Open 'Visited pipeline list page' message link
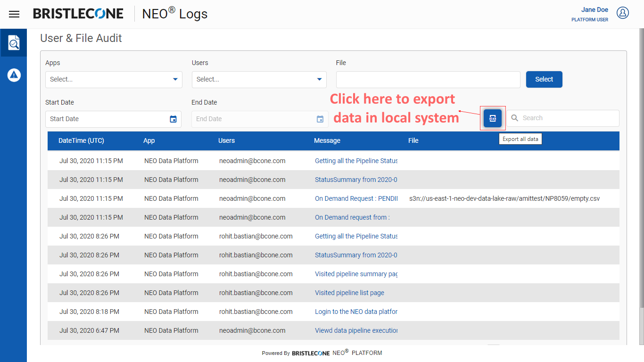 pyautogui.click(x=349, y=293)
